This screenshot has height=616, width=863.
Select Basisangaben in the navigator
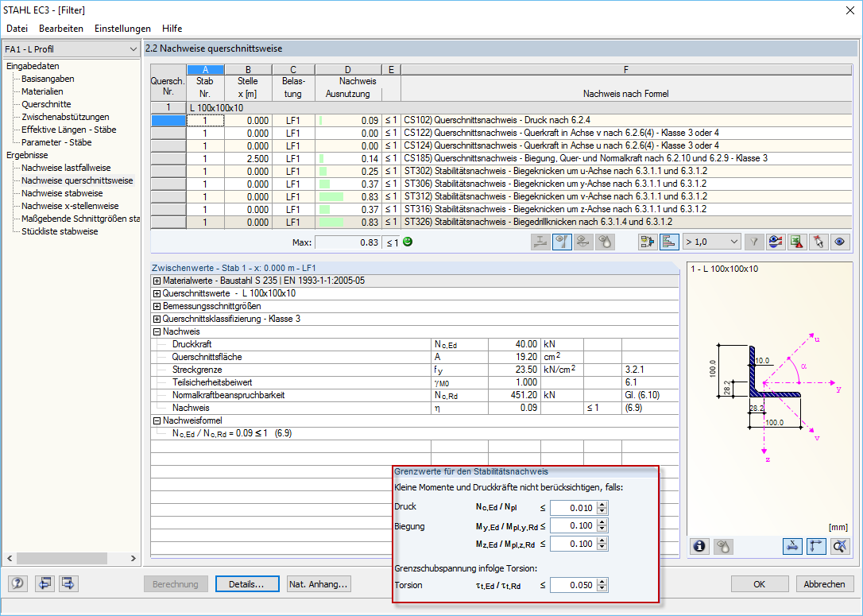[48, 79]
